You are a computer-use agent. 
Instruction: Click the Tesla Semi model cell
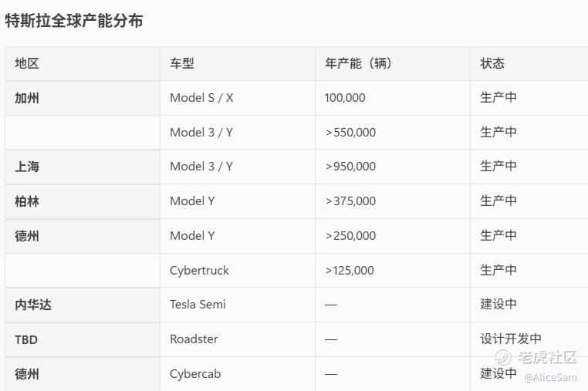click(x=198, y=305)
